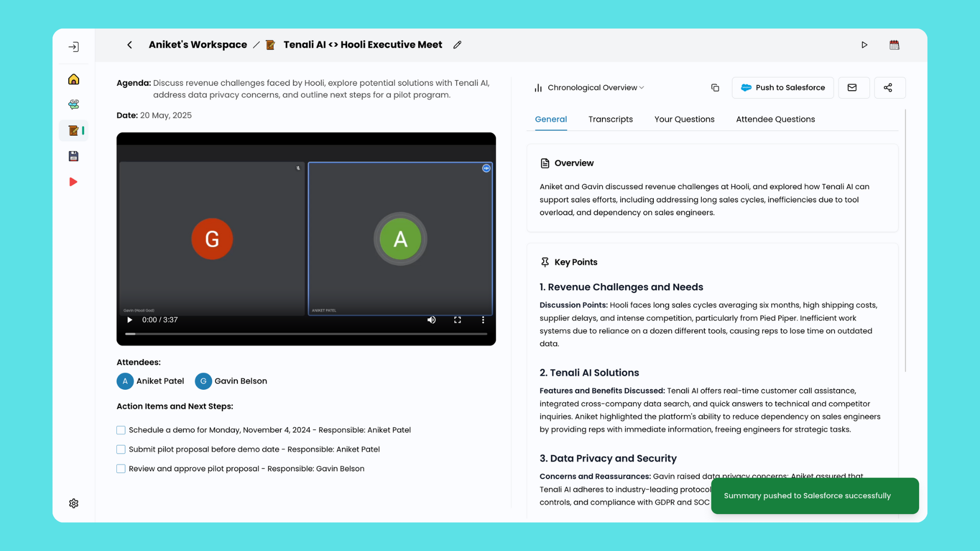Viewport: 980px width, 551px height.
Task: Switch to the Transcripts tab
Action: pos(610,119)
